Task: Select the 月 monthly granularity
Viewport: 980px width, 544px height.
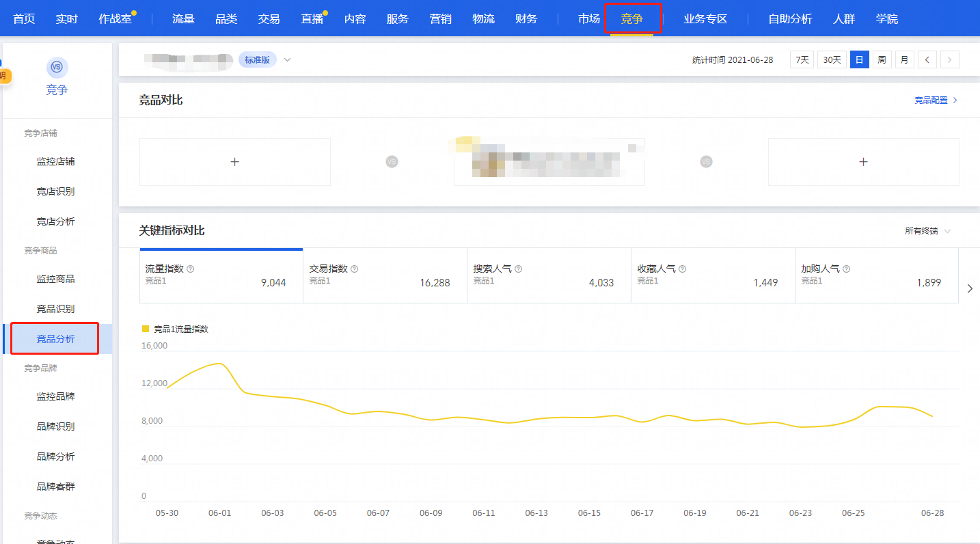Action: 904,59
